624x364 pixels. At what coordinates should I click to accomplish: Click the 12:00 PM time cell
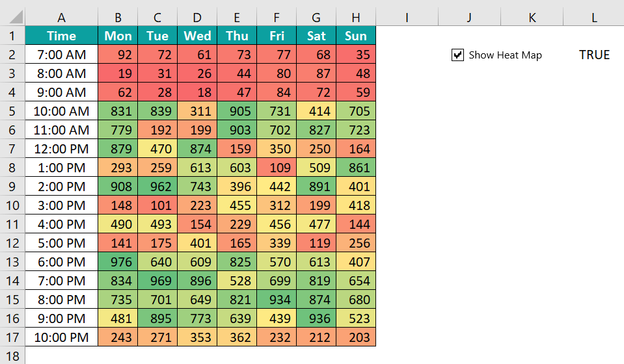point(61,149)
